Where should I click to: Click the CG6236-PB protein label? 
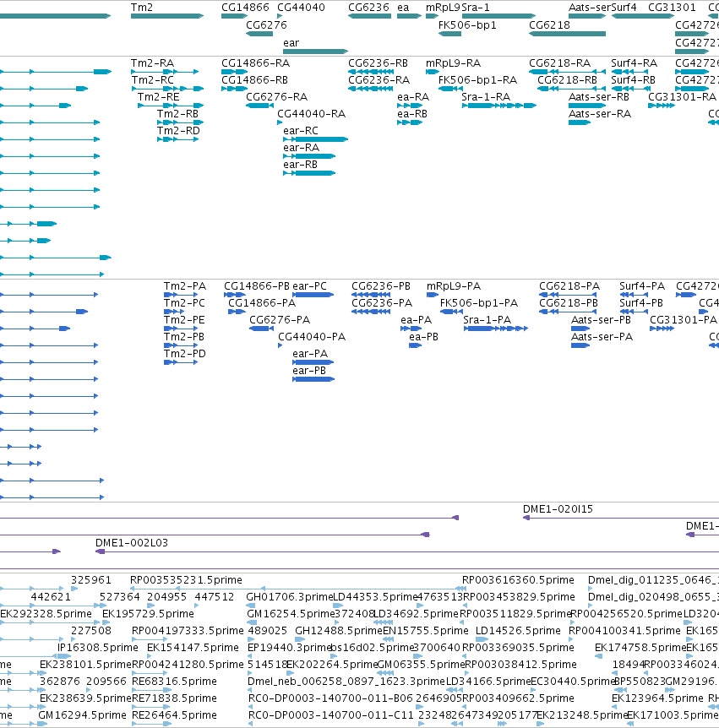pyautogui.click(x=381, y=286)
